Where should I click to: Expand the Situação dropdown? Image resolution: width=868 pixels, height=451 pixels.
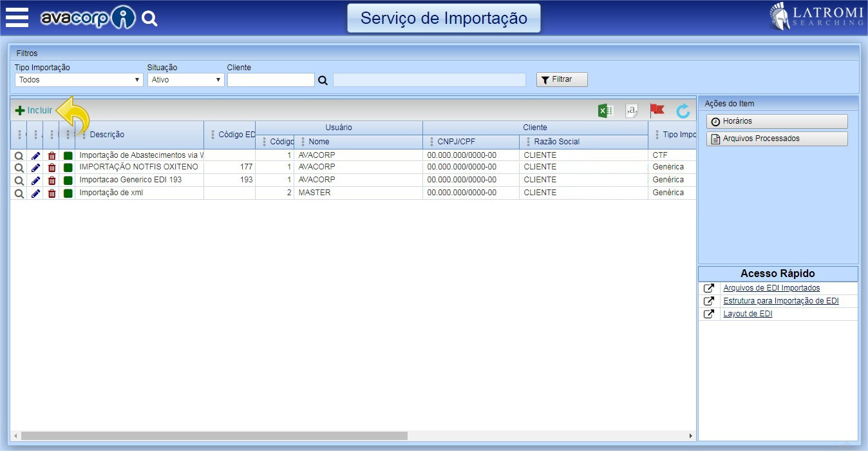(x=185, y=80)
